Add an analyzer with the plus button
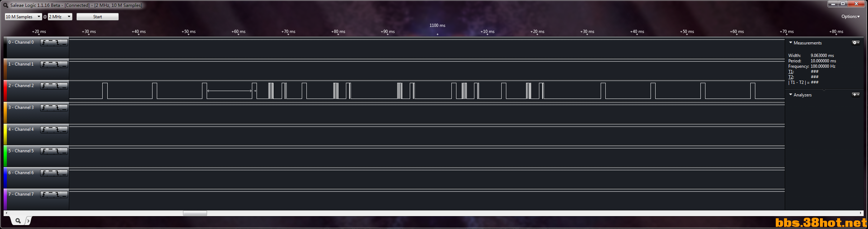 point(856,95)
